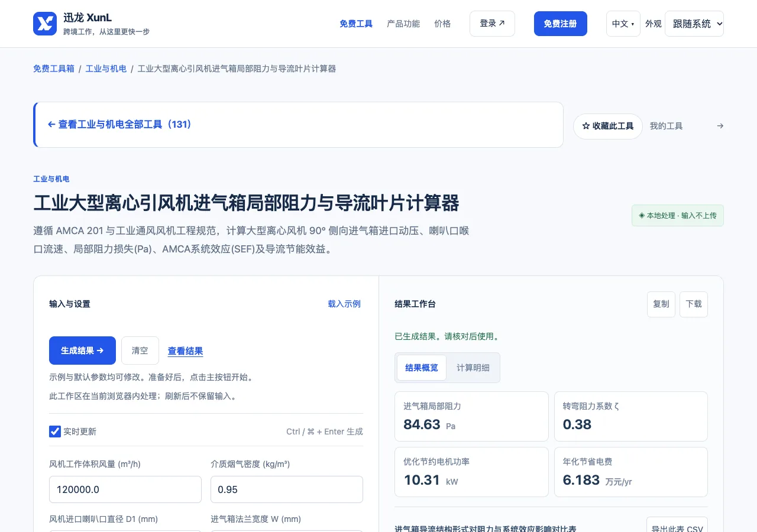Switch to the 结果概览 tab

(422, 368)
